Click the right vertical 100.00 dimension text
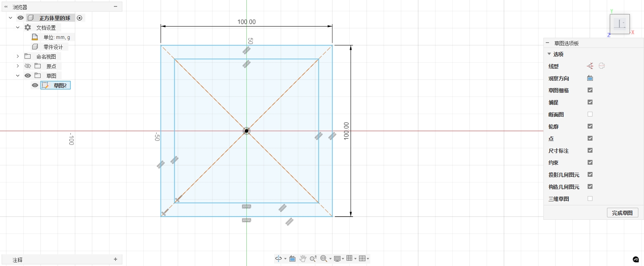The image size is (644, 266). click(x=346, y=131)
